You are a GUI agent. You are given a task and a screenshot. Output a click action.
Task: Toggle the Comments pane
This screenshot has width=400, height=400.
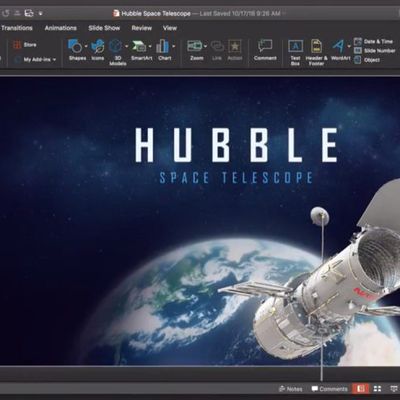tap(329, 389)
